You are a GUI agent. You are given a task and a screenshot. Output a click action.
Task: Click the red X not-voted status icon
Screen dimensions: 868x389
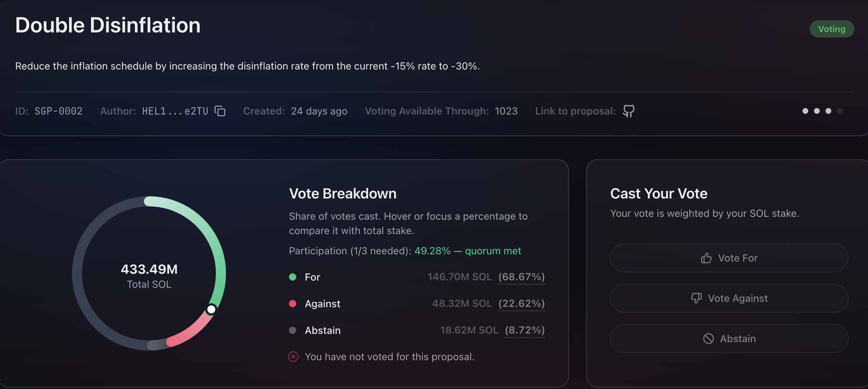[293, 357]
